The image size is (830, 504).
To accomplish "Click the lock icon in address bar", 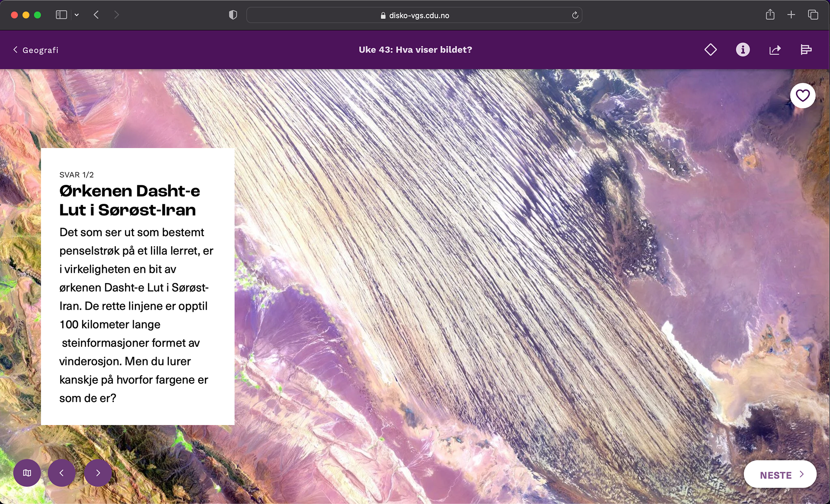I will coord(383,16).
